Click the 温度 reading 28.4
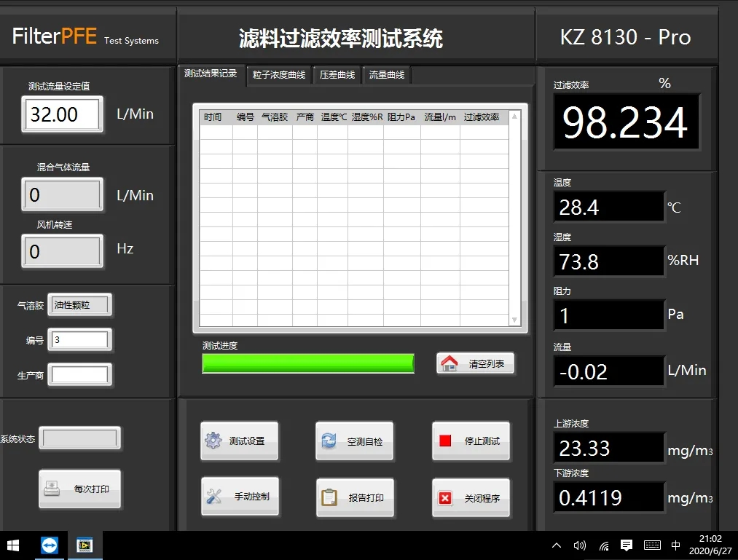Viewport: 738px width, 560px height. point(609,207)
